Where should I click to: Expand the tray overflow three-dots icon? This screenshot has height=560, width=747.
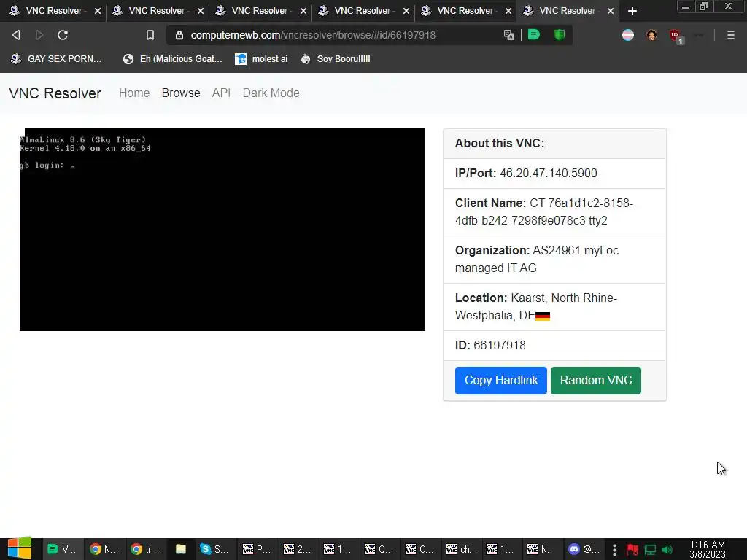(614, 550)
